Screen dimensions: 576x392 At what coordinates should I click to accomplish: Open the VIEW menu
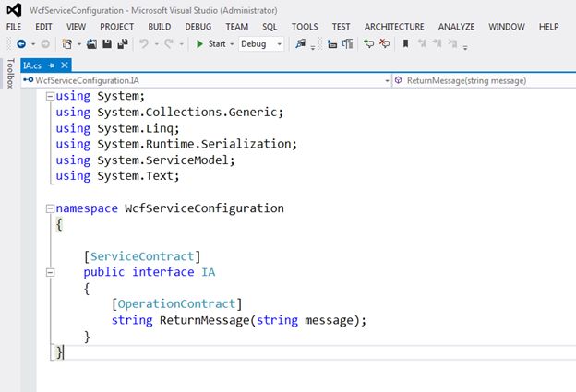pyautogui.click(x=76, y=27)
